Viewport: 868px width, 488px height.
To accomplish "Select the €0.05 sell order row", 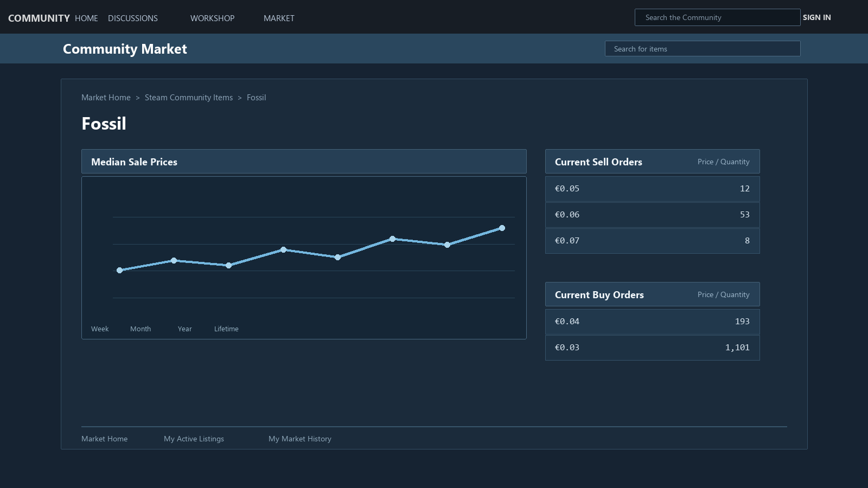I will pyautogui.click(x=652, y=189).
